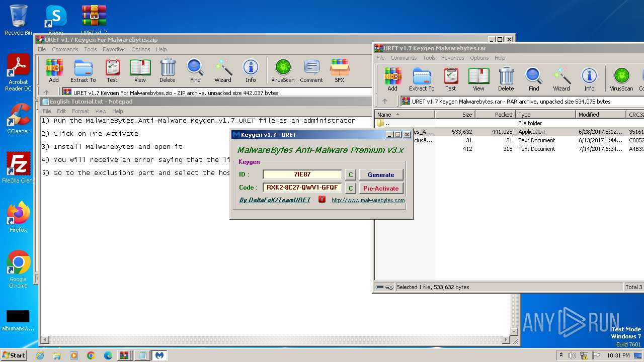The height and width of the screenshot is (362, 644).
Task: Click the Generate button in Keygen
Action: 381,174
